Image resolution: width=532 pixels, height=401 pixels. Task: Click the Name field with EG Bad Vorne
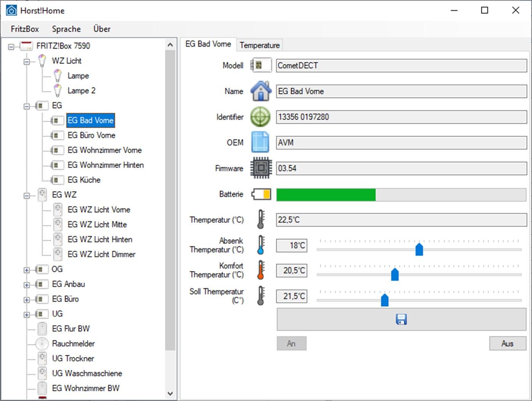click(402, 91)
